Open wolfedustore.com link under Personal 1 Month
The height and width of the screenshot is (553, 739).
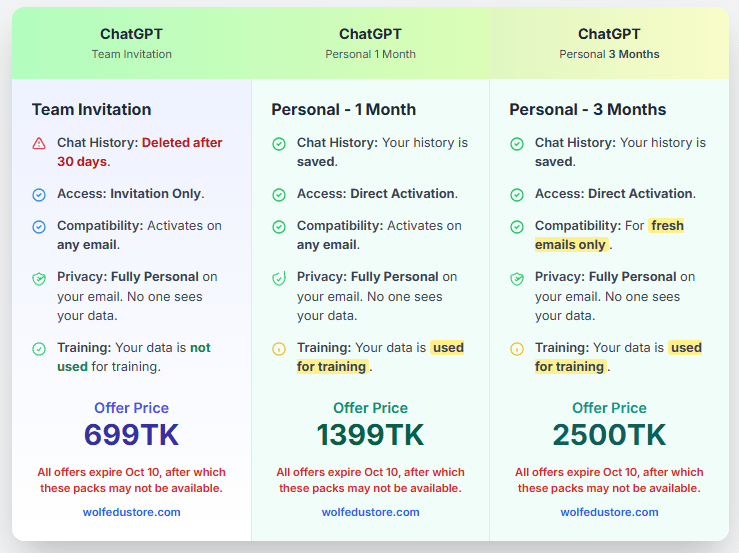(370, 512)
